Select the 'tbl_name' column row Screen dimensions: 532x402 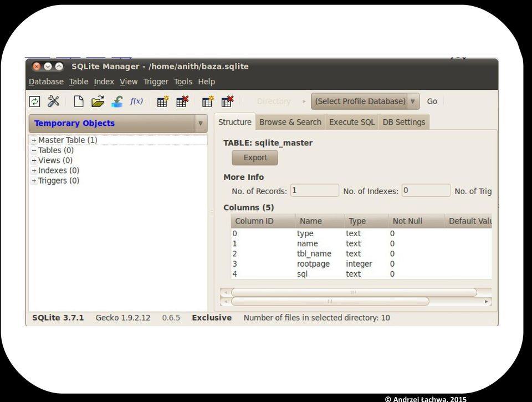pos(361,253)
